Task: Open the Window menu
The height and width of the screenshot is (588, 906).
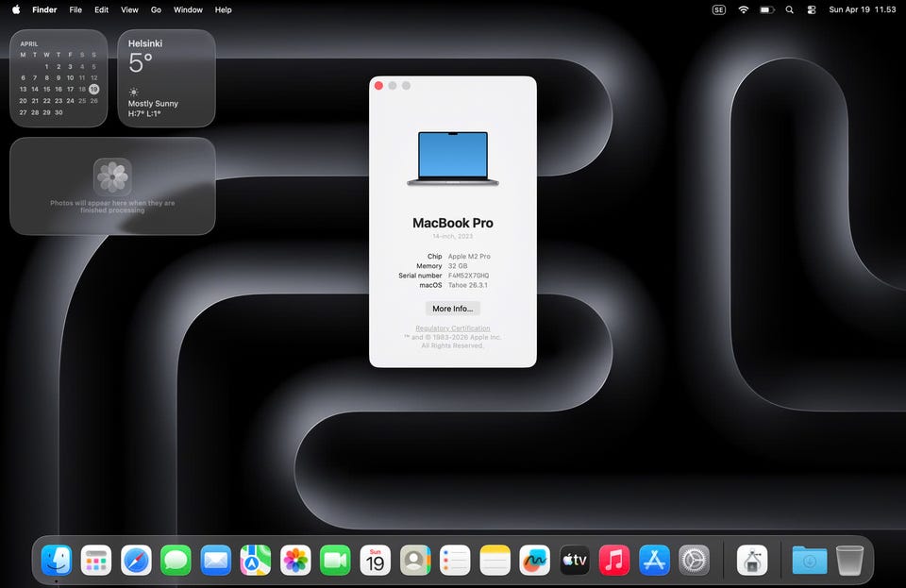Action: pos(189,9)
